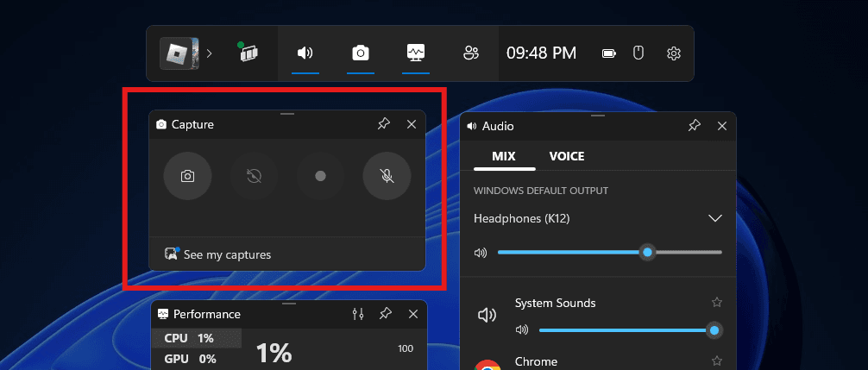The image size is (868, 370).
Task: Click the mouse click-through icon
Action: [x=638, y=53]
